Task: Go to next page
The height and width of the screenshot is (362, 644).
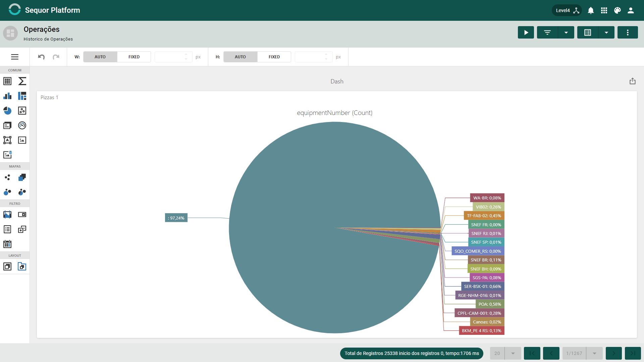Action: pos(614,353)
